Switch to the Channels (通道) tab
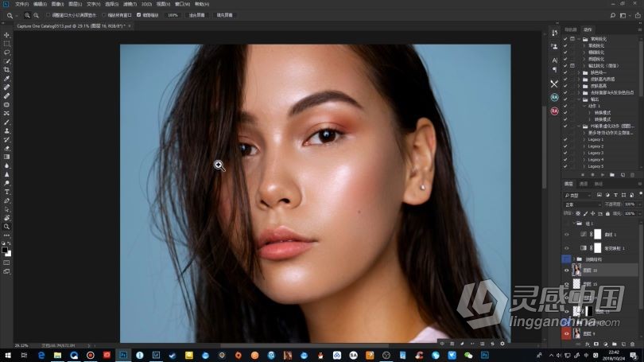644x362 pixels. point(584,184)
